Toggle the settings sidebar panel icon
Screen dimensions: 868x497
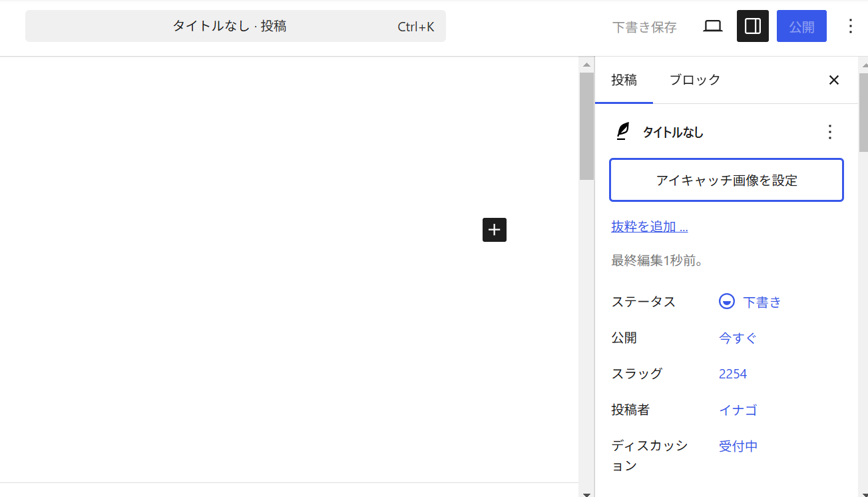pos(752,26)
